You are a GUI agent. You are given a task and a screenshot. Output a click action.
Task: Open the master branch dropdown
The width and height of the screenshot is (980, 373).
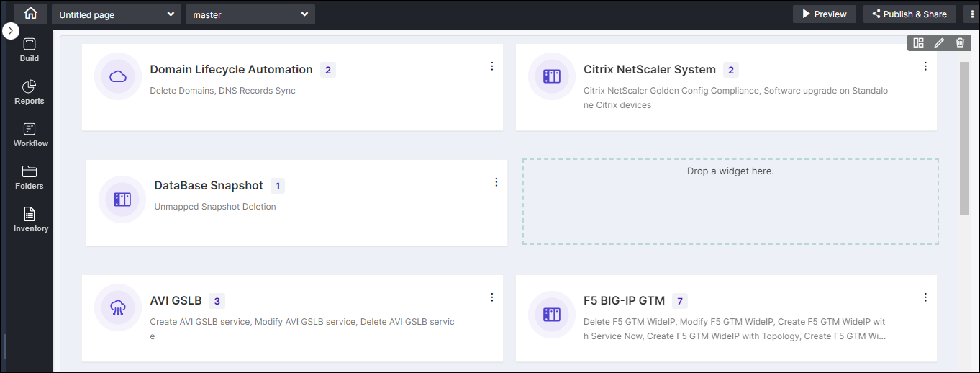pyautogui.click(x=250, y=14)
